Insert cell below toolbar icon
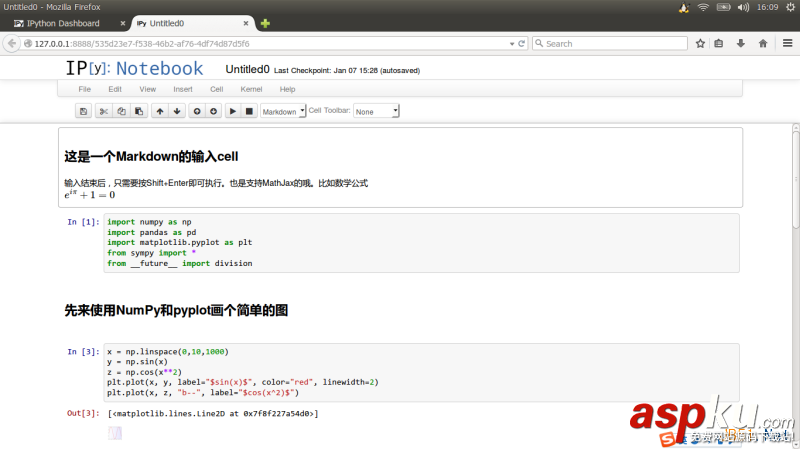This screenshot has width=800, height=449. pos(213,111)
